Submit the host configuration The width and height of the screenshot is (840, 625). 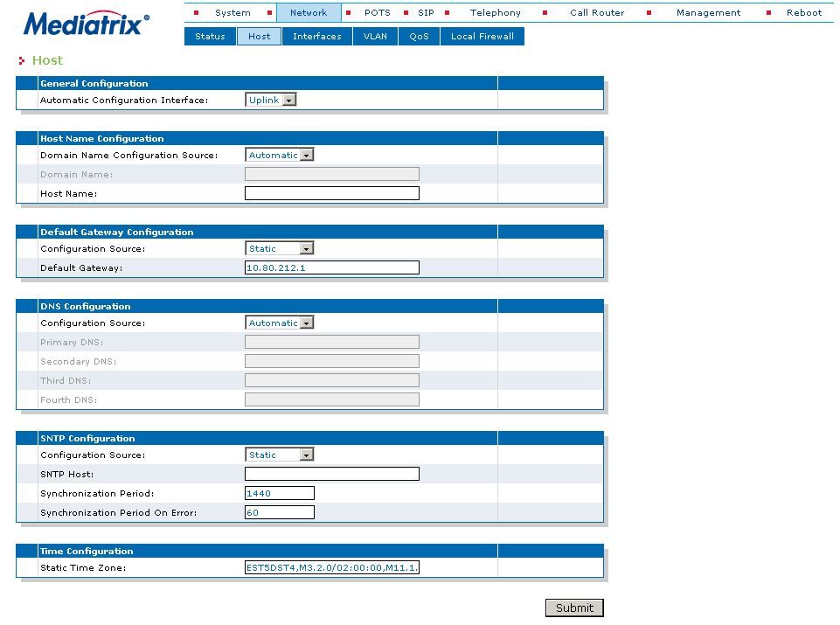[574, 608]
